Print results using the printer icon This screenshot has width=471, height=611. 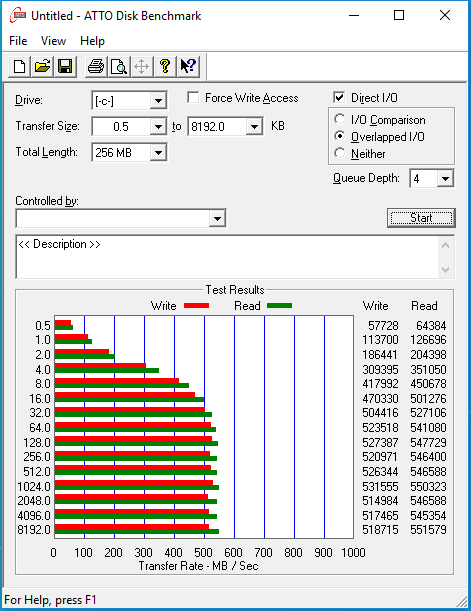pyautogui.click(x=96, y=67)
